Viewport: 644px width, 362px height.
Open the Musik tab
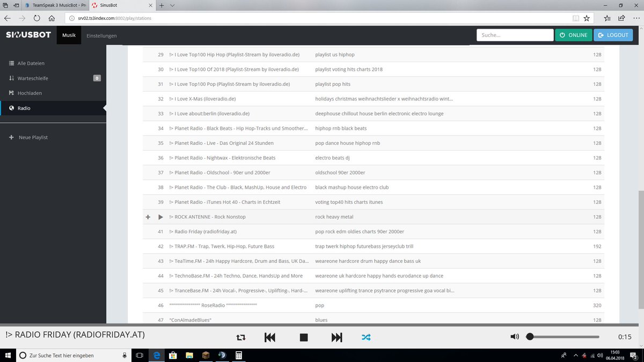[x=69, y=35]
